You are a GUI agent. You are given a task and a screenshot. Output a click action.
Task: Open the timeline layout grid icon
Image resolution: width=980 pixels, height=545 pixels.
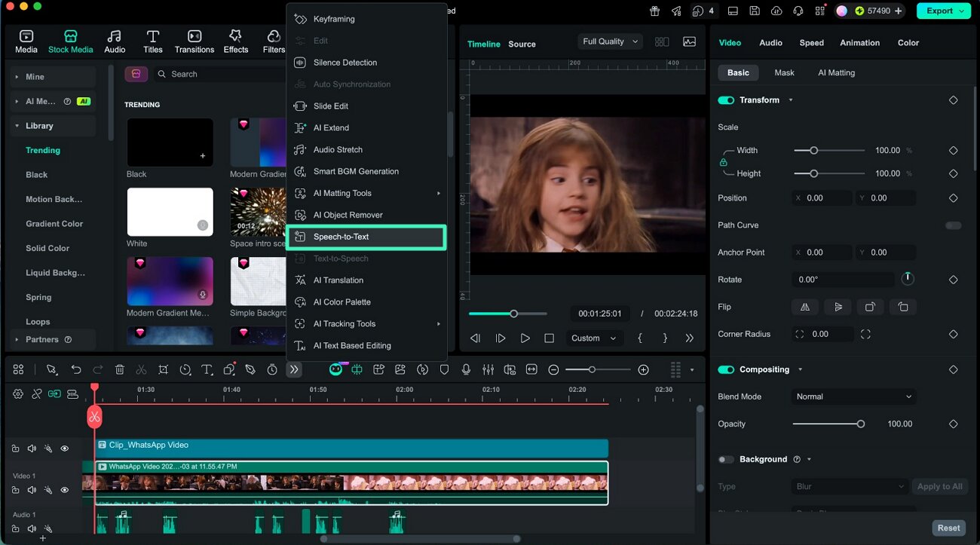coord(18,369)
